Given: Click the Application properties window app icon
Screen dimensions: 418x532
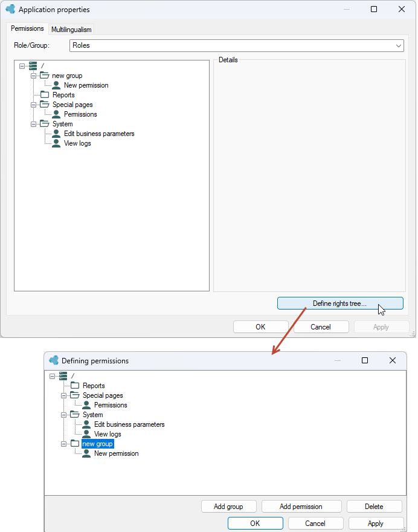Looking at the screenshot, I should tap(10, 9).
